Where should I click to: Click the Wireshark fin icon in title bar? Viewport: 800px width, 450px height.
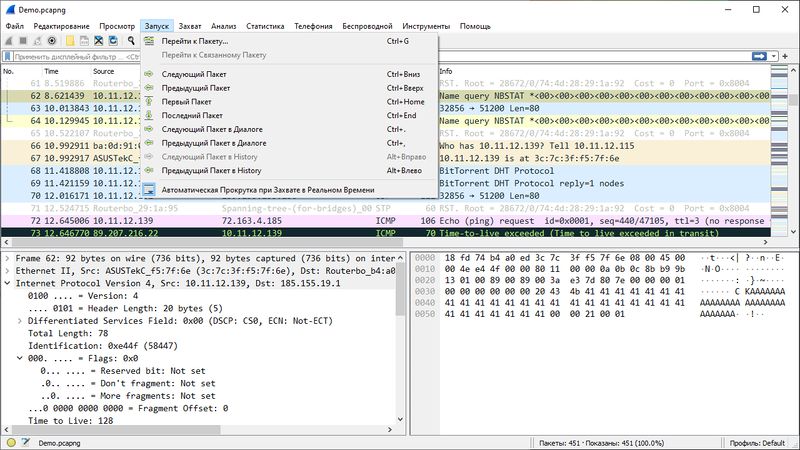pyautogui.click(x=10, y=9)
